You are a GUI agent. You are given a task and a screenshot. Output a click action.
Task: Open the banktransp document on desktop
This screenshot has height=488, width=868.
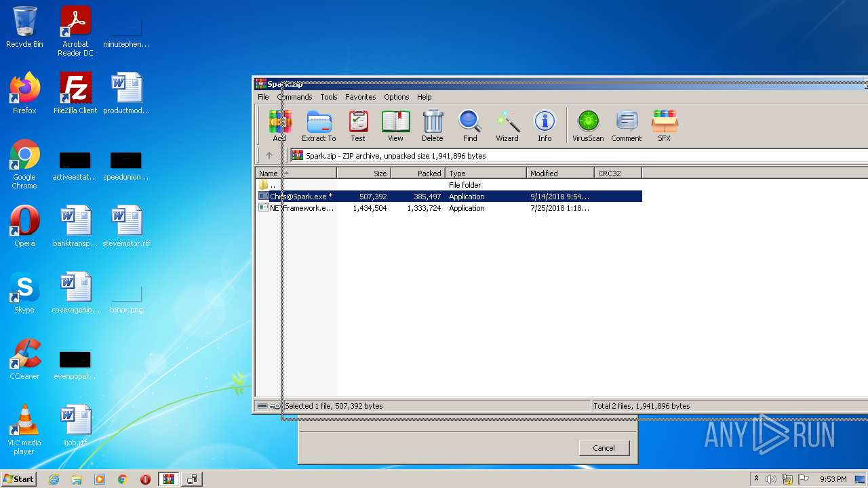click(75, 226)
